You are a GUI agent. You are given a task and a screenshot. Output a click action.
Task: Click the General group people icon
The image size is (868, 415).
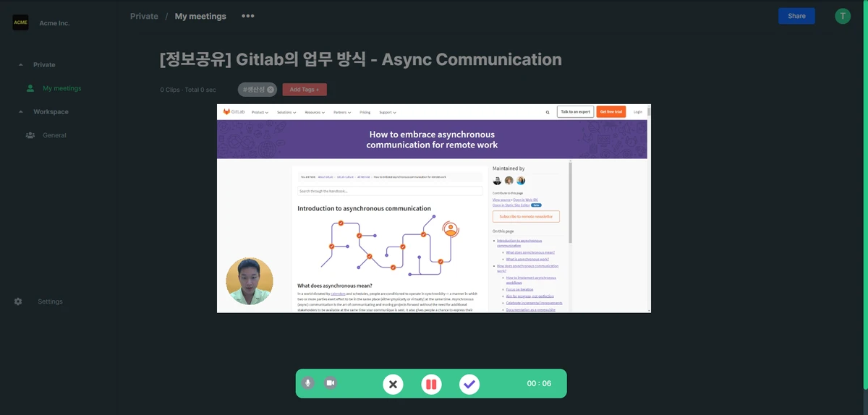tap(30, 135)
